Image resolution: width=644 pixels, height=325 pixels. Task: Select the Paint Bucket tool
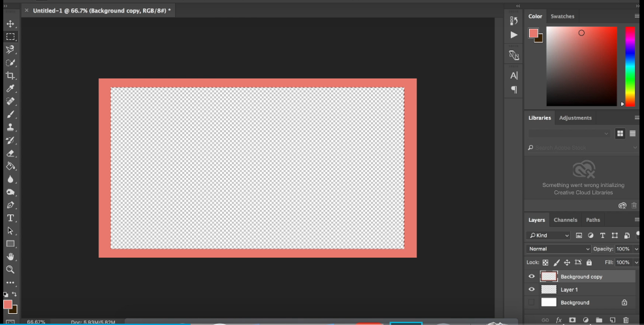click(x=10, y=166)
